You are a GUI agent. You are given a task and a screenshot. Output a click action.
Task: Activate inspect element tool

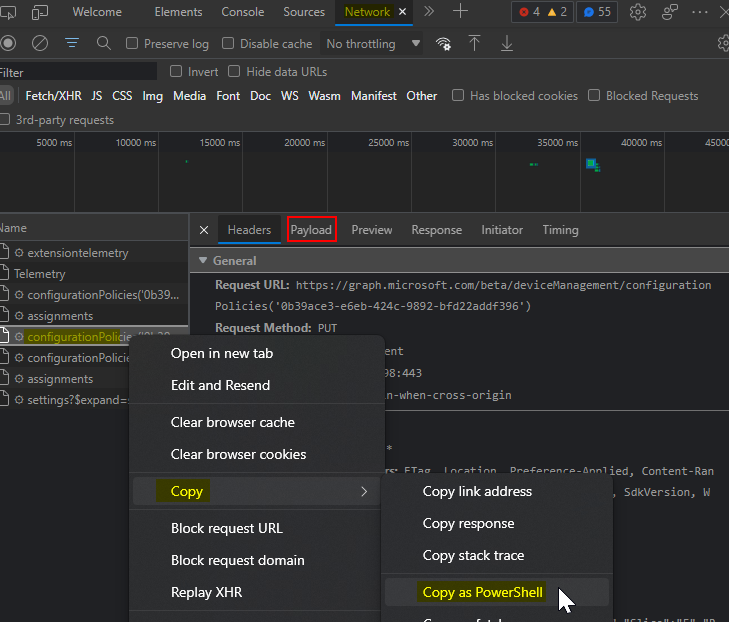tap(8, 12)
